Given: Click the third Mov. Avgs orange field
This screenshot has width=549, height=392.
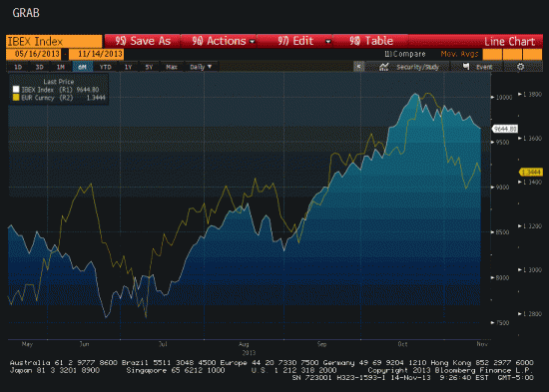Looking at the screenshot, I should pos(532,54).
